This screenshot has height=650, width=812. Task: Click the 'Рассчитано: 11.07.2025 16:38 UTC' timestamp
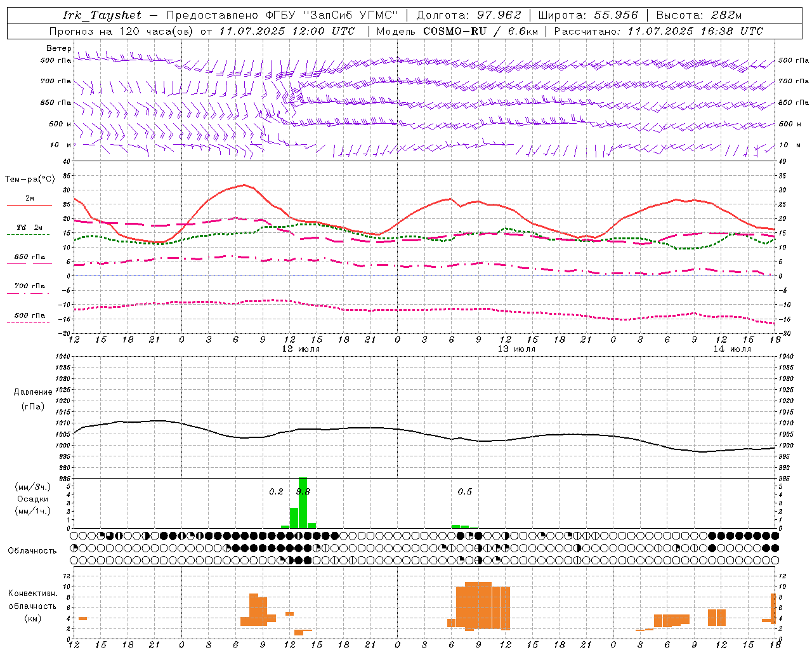(x=658, y=31)
